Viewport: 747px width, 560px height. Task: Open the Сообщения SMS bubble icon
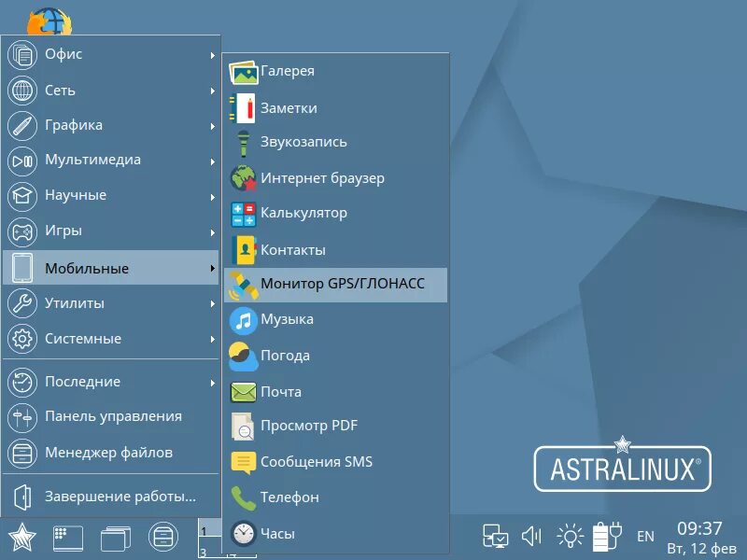(x=244, y=462)
